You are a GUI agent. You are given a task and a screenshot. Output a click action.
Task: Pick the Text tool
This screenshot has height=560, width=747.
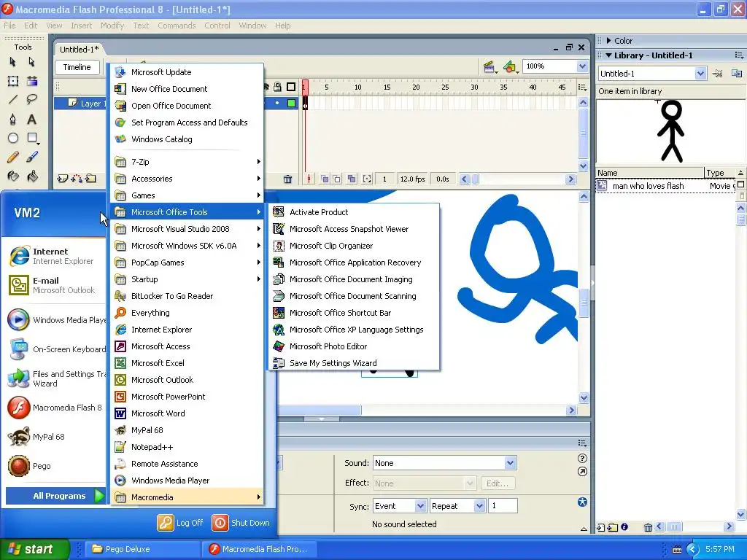pyautogui.click(x=32, y=119)
